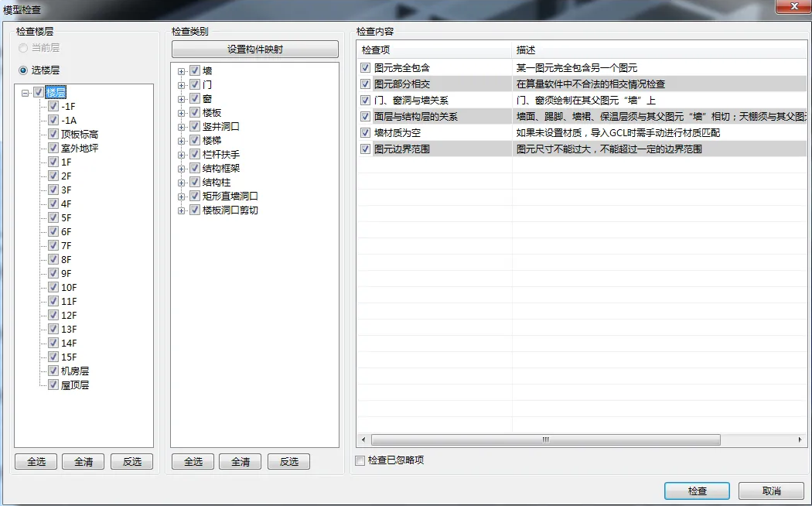Click 全清 under the category list
The image size is (812, 506).
[241, 461]
